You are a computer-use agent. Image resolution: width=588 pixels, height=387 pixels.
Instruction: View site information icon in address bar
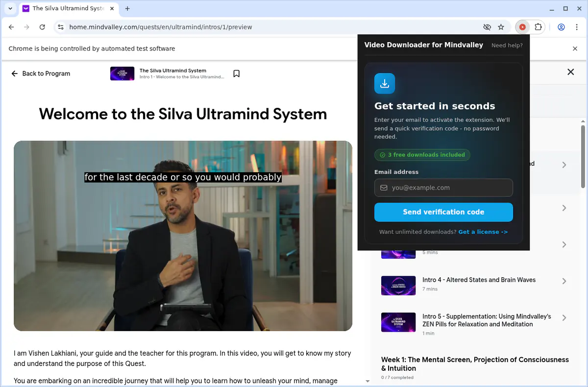[x=60, y=27]
